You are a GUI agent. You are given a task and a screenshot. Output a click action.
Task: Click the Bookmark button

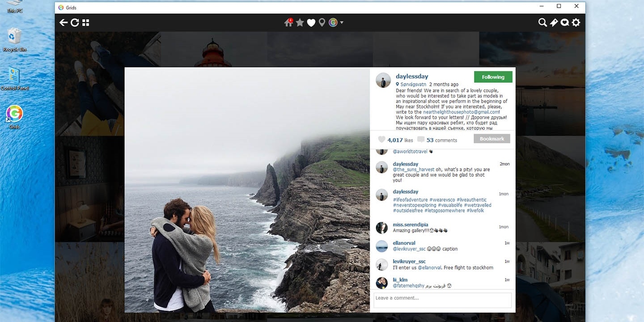click(x=492, y=139)
